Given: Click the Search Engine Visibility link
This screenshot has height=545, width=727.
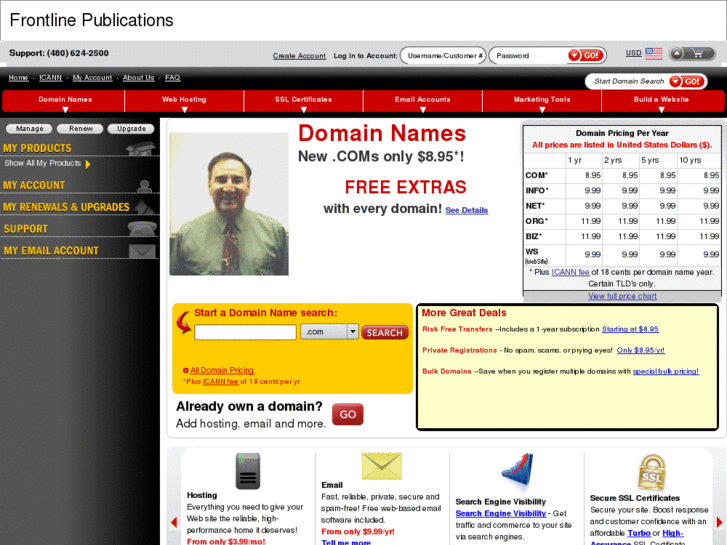Looking at the screenshot, I should [x=501, y=513].
